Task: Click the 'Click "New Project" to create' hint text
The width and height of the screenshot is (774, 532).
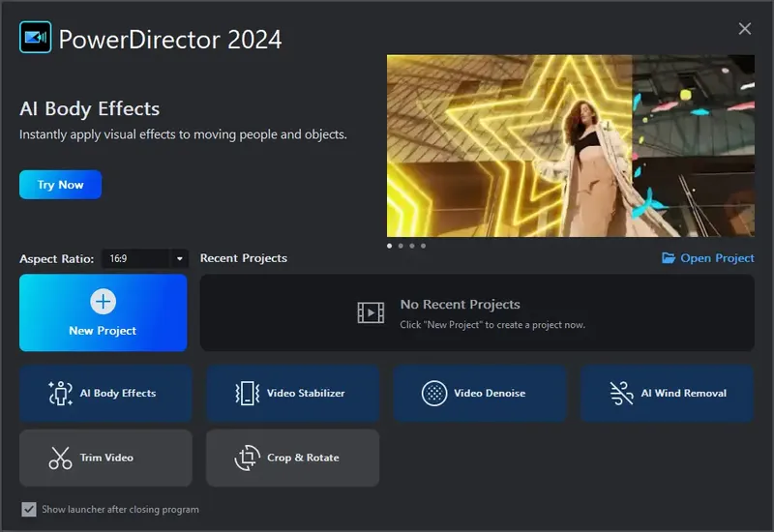Action: pyautogui.click(x=492, y=325)
